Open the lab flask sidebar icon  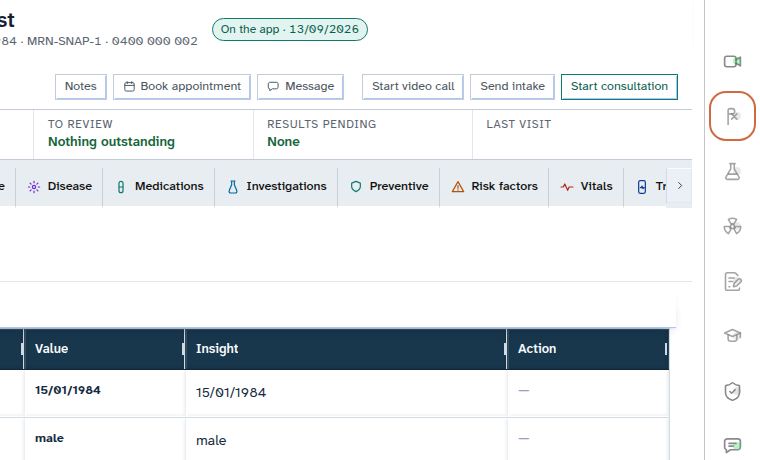(732, 172)
